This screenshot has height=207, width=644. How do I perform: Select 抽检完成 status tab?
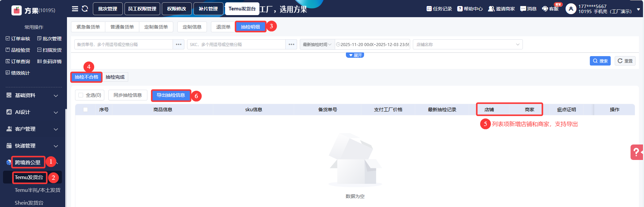tap(115, 77)
